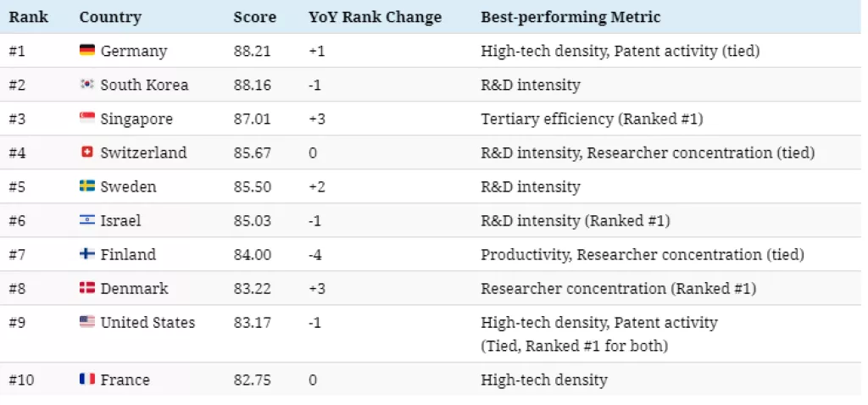Click the Country column header
This screenshot has height=405, width=868.
[110, 17]
